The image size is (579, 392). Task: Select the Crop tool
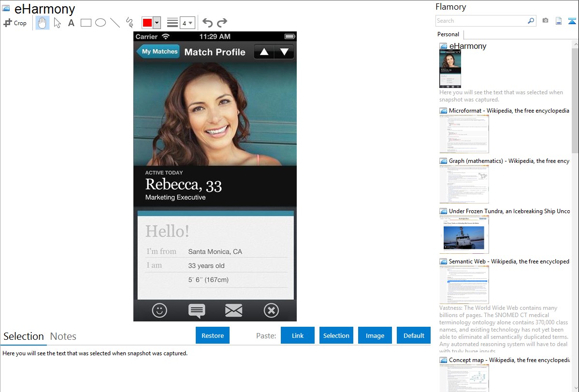(x=15, y=22)
